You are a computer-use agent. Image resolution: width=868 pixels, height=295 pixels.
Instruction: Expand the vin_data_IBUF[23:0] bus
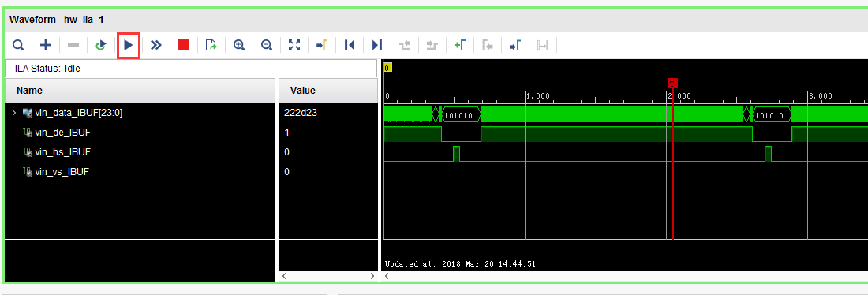[x=14, y=113]
